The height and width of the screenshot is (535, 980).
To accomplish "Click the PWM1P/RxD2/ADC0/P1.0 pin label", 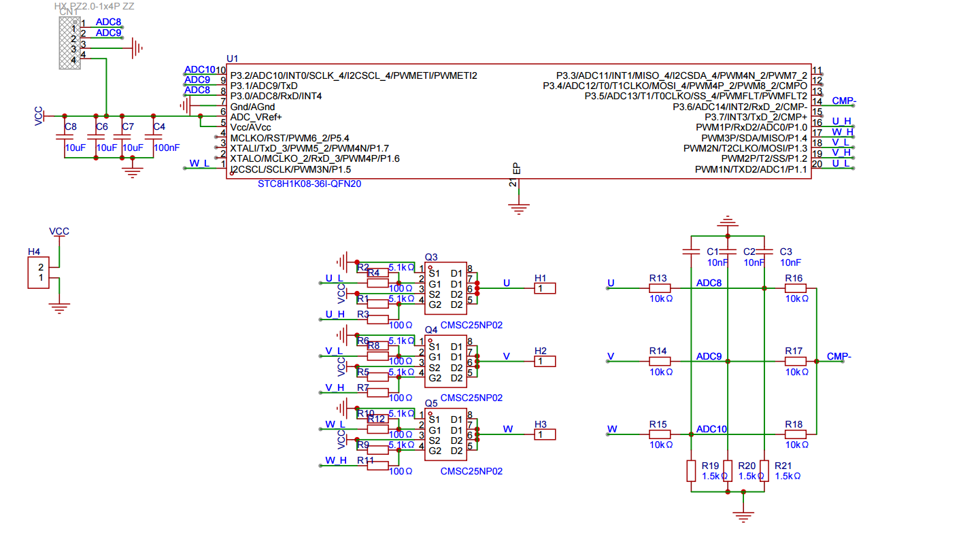I will [751, 127].
